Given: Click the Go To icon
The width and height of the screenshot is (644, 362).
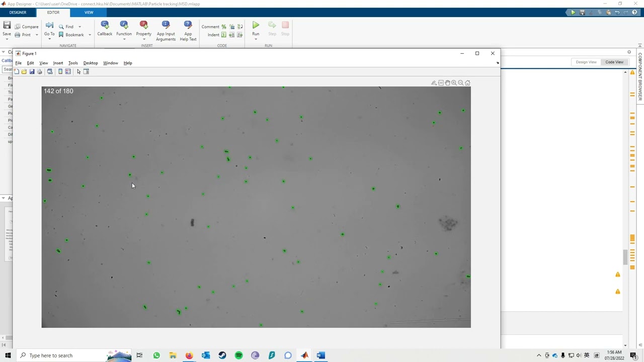Looking at the screenshot, I should [49, 25].
